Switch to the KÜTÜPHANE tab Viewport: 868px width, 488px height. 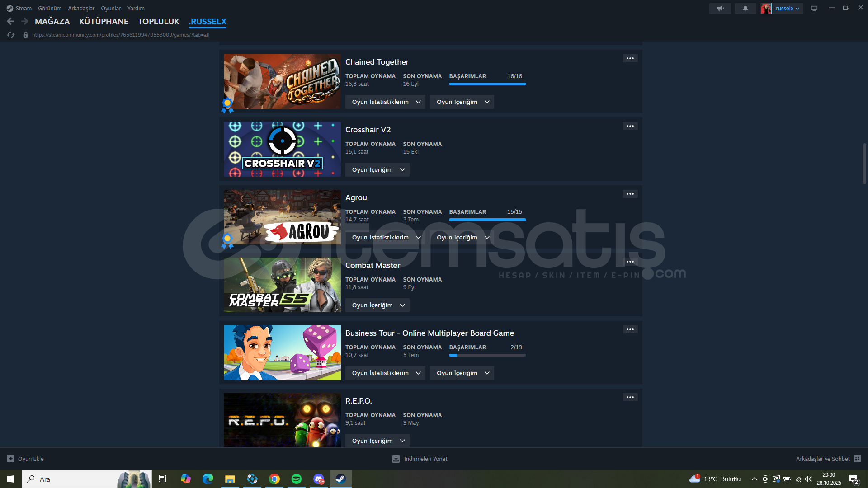click(104, 22)
